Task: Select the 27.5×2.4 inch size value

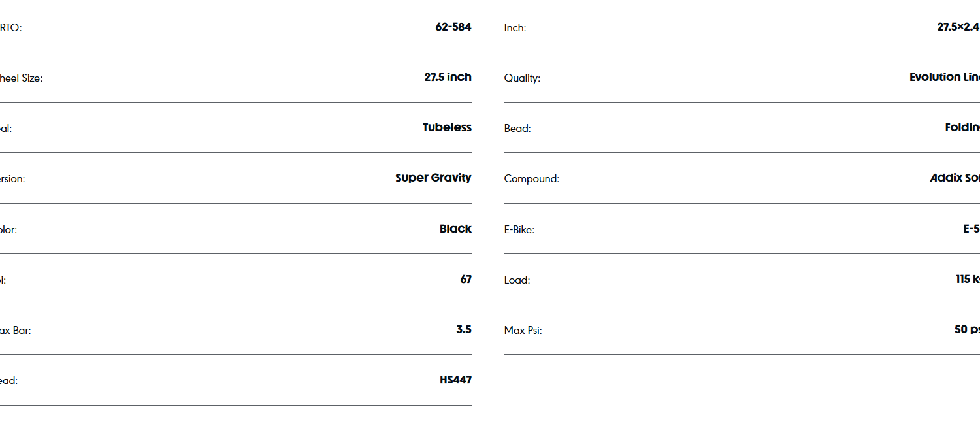Action: (958, 27)
